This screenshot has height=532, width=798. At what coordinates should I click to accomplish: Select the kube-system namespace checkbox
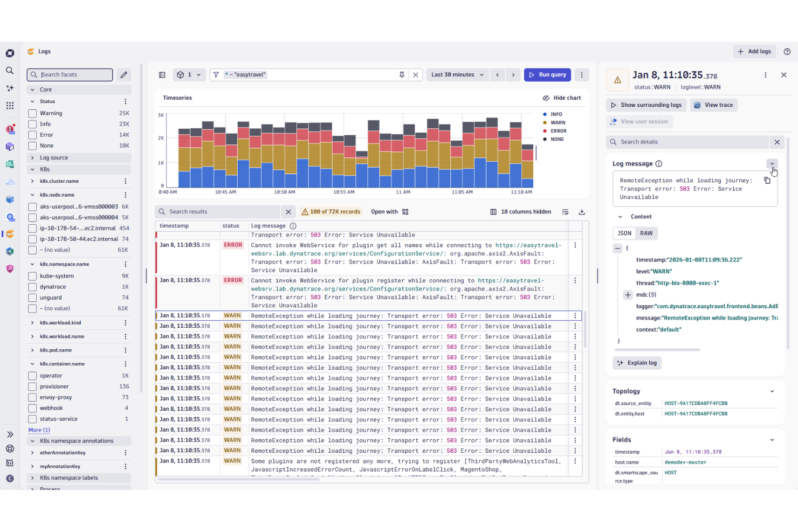click(32, 275)
